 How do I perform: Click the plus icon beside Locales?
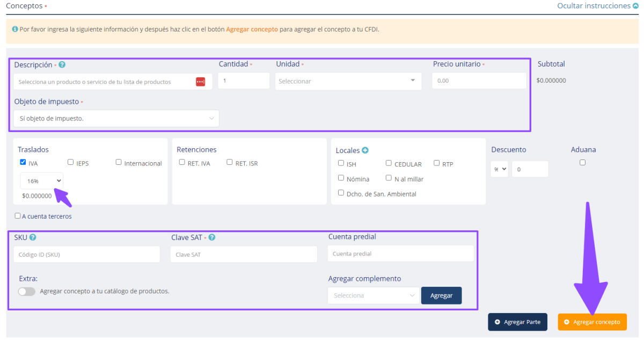(365, 150)
